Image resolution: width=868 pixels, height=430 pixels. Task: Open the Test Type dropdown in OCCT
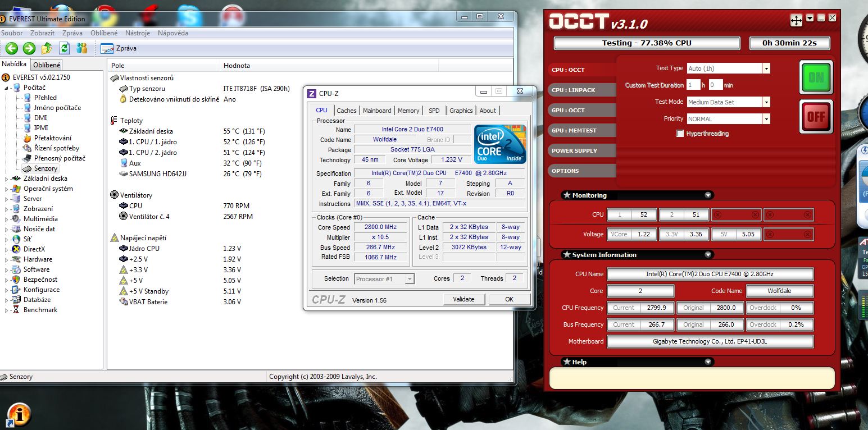point(766,68)
